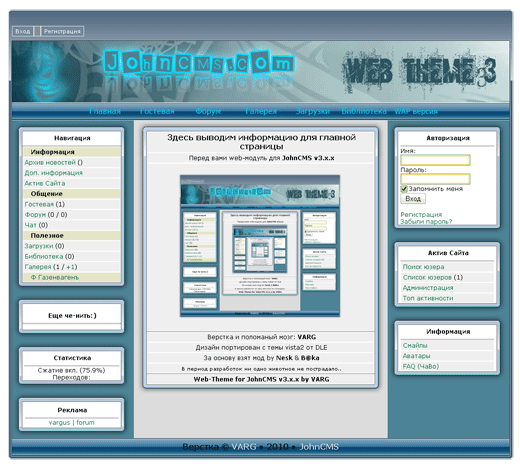520x470 pixels.
Task: Click the Статистика panel title
Action: click(x=72, y=358)
